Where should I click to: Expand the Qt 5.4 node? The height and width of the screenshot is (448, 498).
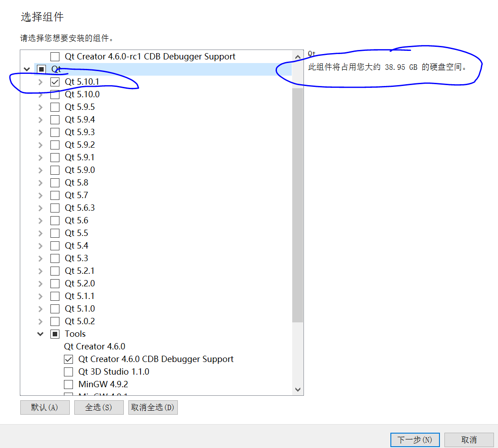point(41,246)
